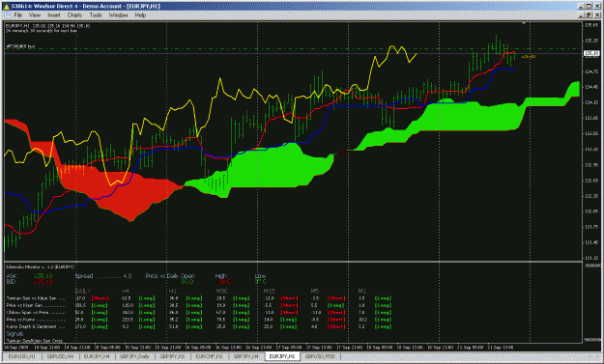The width and height of the screenshot is (604, 364).
Task: Click the Spread value 4.0
Action: pos(128,276)
